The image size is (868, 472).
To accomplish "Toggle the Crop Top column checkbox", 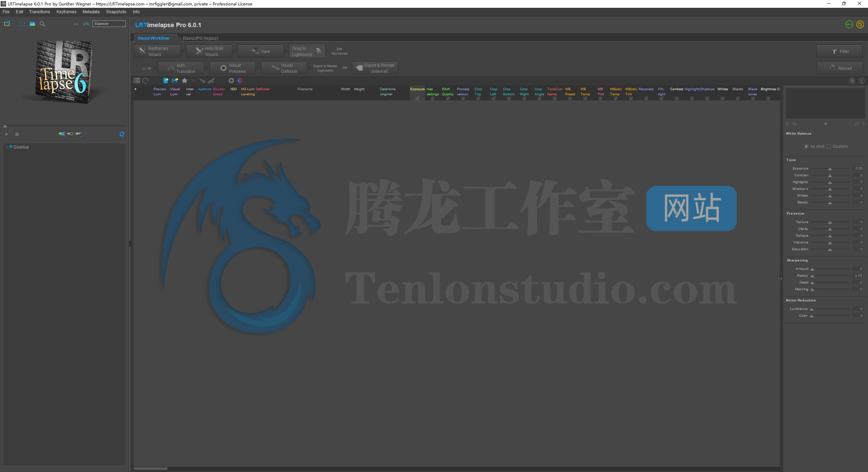I will click(x=478, y=98).
